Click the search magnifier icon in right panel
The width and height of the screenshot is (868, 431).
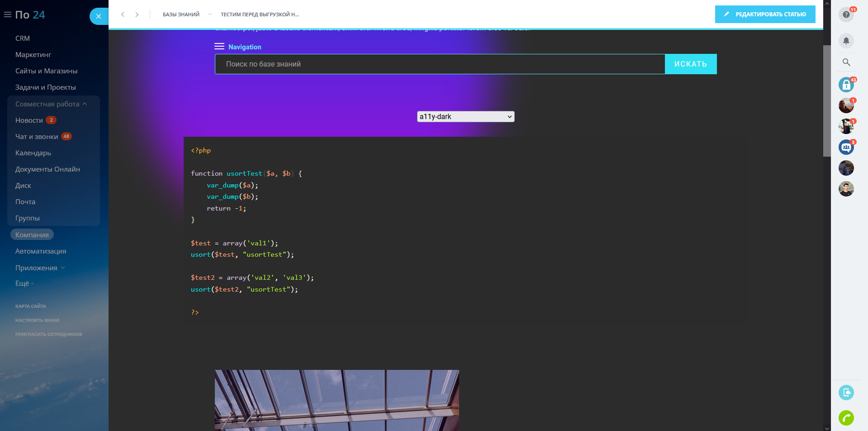[x=846, y=62]
